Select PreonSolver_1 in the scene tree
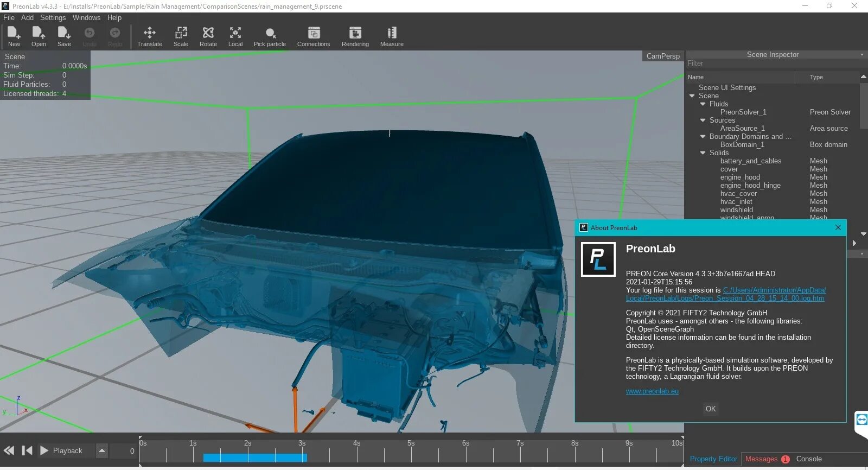 tap(743, 112)
